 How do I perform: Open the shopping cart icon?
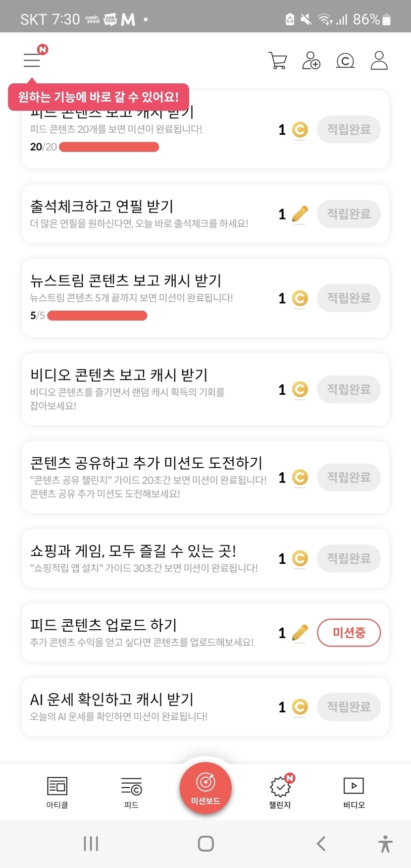point(277,60)
